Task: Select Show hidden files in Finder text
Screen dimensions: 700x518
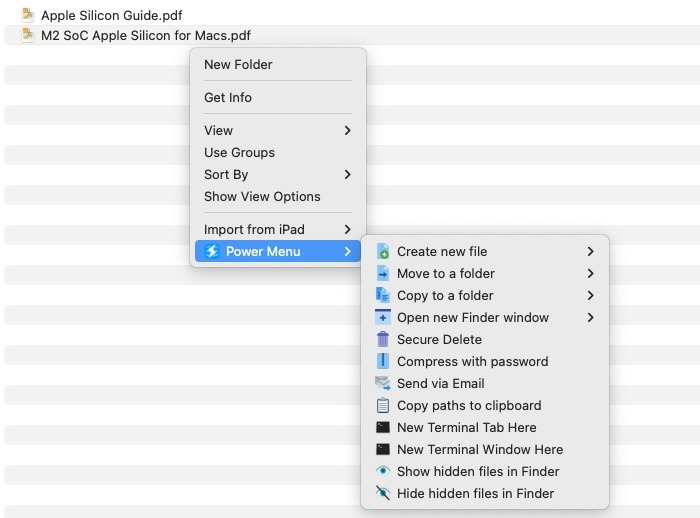Action: 478,471
